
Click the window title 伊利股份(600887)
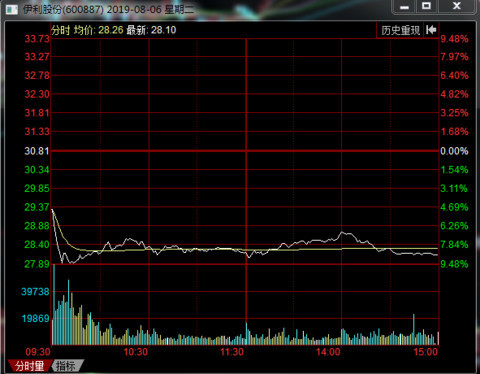click(x=63, y=9)
